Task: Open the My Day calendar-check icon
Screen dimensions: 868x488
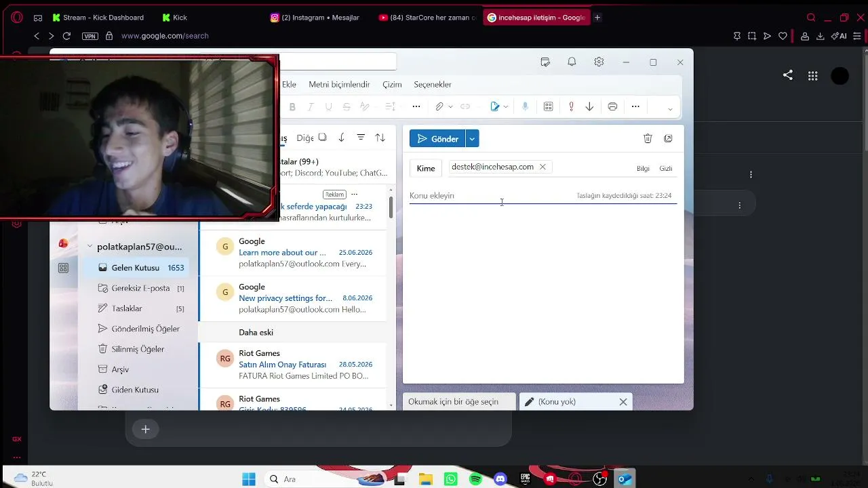Action: pyautogui.click(x=545, y=62)
